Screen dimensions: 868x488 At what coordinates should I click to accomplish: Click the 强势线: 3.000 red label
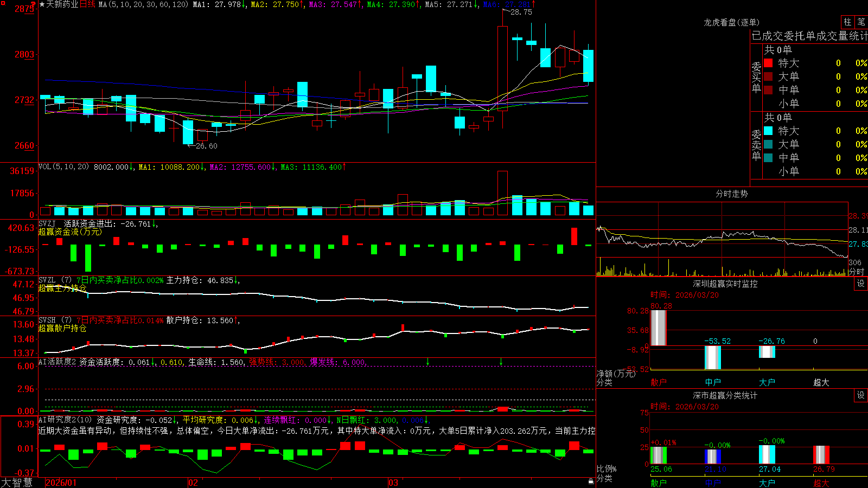coord(277,362)
